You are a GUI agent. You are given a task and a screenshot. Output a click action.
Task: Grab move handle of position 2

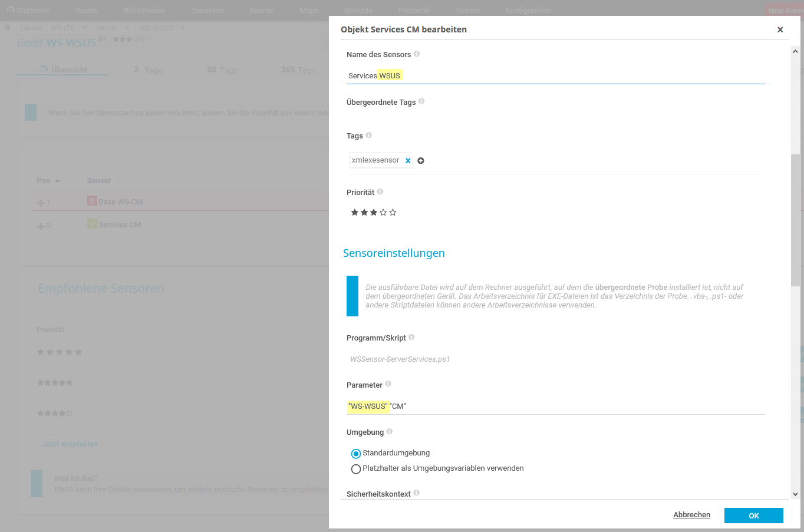pos(41,226)
